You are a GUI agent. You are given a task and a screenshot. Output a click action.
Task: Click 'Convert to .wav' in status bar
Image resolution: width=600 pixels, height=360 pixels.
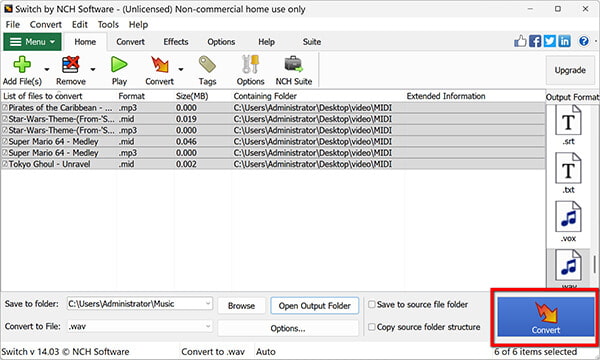[213, 352]
